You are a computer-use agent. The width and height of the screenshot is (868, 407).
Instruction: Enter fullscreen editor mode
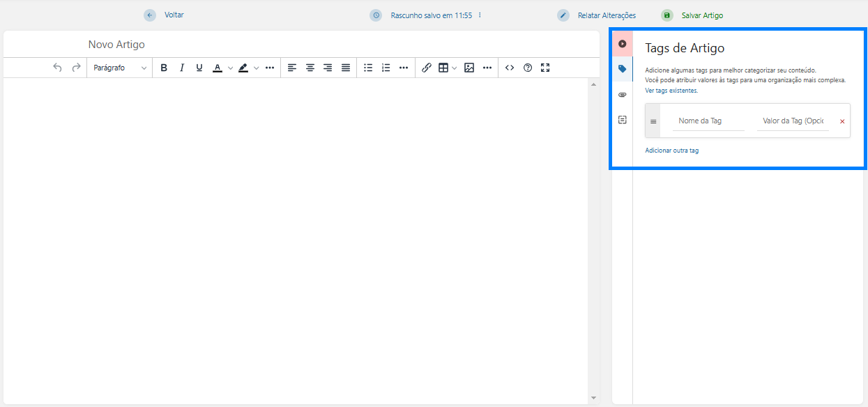point(545,68)
